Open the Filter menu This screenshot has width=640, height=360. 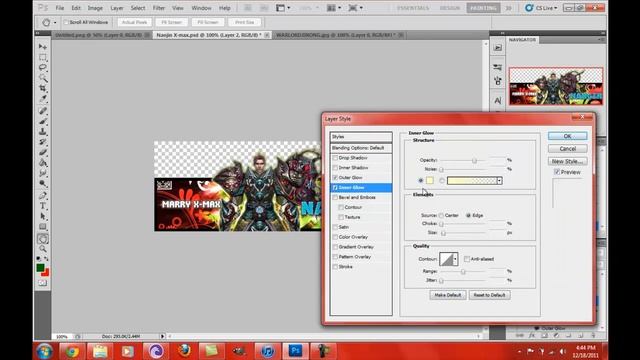point(159,8)
